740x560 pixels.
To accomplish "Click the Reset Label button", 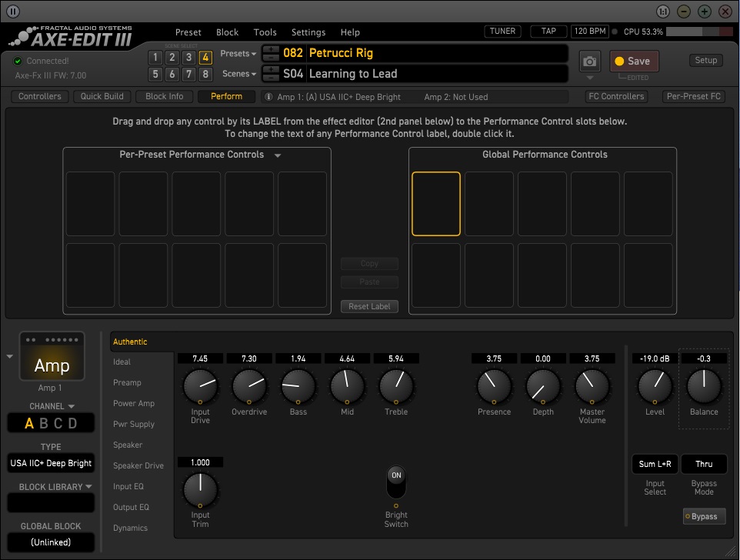I will [x=369, y=306].
